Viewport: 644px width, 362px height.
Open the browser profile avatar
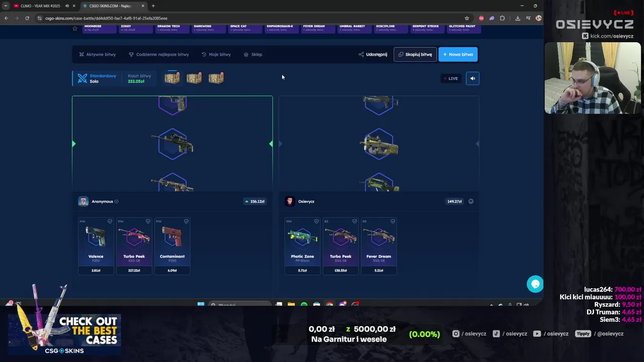[538, 18]
